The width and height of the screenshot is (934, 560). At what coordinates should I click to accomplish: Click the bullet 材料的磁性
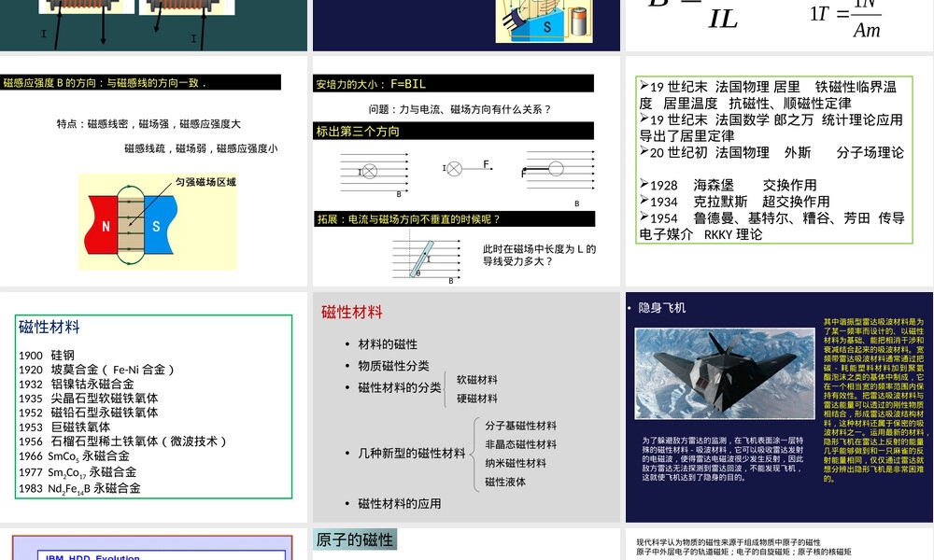pyautogui.click(x=388, y=344)
